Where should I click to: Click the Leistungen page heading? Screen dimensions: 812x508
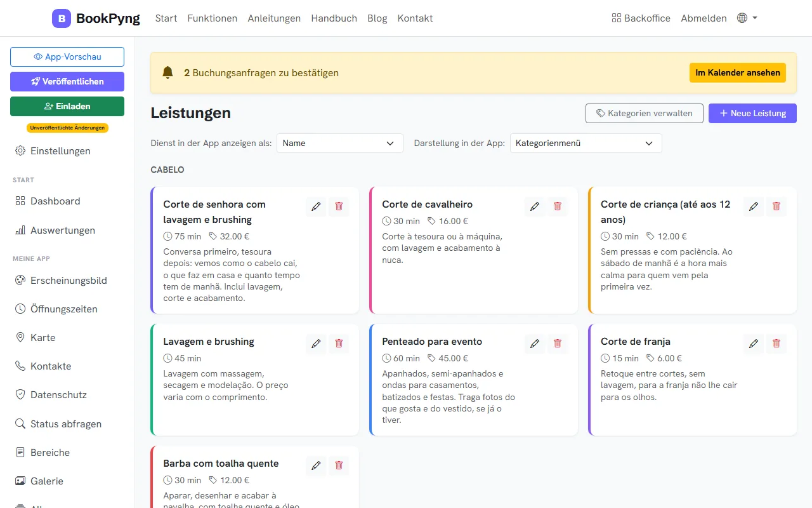[x=190, y=113]
